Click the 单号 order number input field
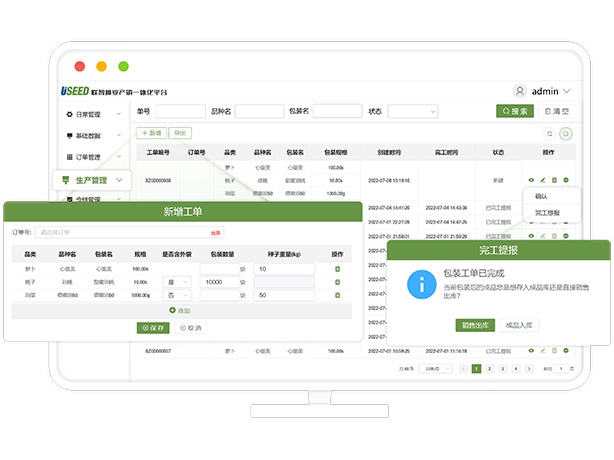Viewport: 614px width, 460px height. pyautogui.click(x=180, y=111)
